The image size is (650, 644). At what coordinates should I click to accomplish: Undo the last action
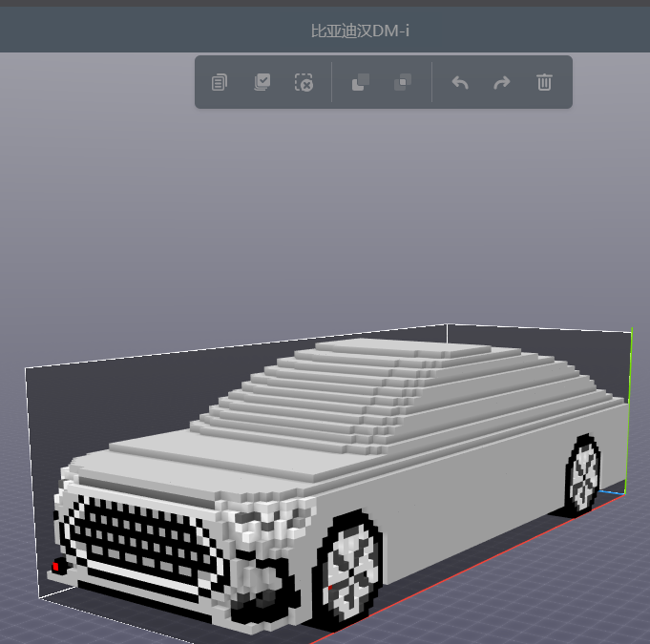(460, 82)
